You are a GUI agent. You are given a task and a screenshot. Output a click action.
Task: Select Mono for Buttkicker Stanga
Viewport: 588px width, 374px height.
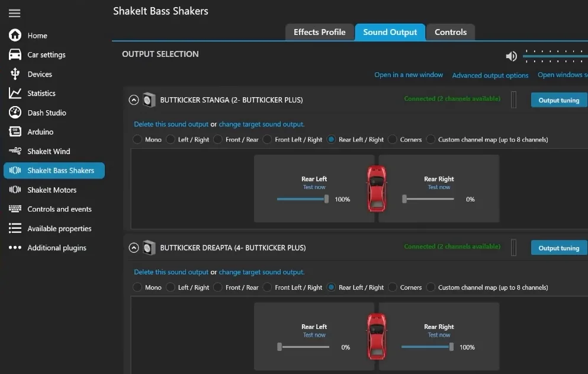[x=147, y=139]
